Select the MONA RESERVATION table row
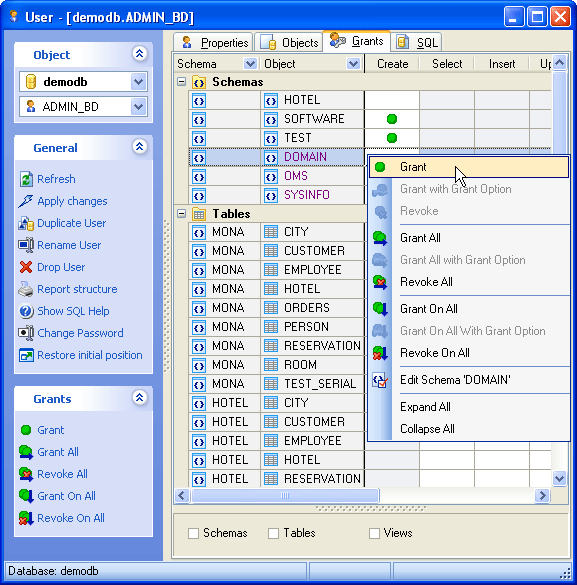Screen dimensions: 577x585 (276, 346)
